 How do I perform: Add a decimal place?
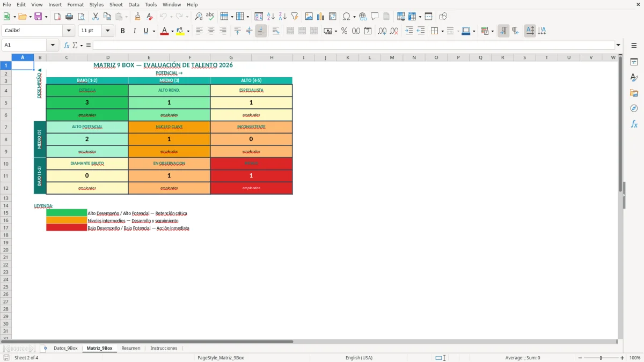pyautogui.click(x=382, y=31)
